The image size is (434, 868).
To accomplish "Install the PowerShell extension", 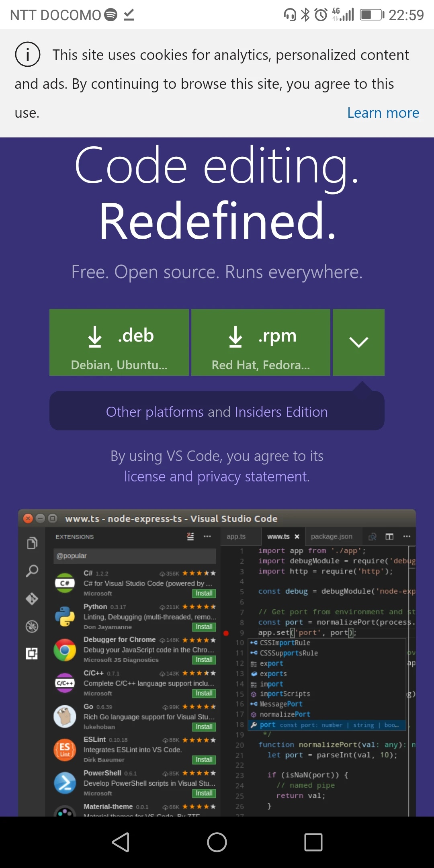I will [x=204, y=793].
